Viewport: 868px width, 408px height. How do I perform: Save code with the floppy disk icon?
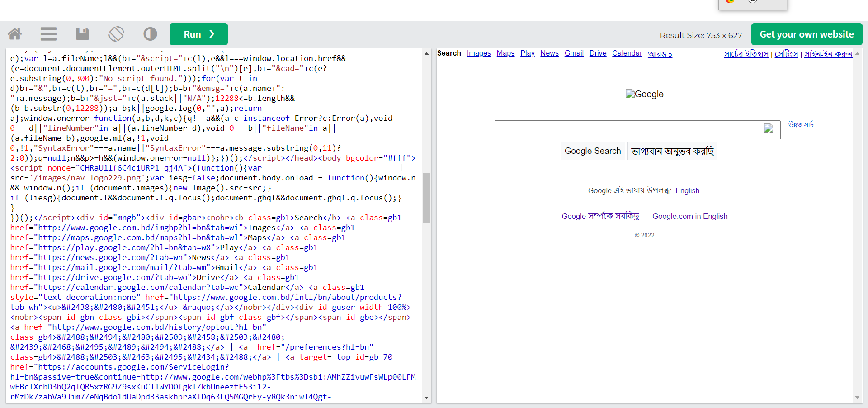tap(82, 34)
